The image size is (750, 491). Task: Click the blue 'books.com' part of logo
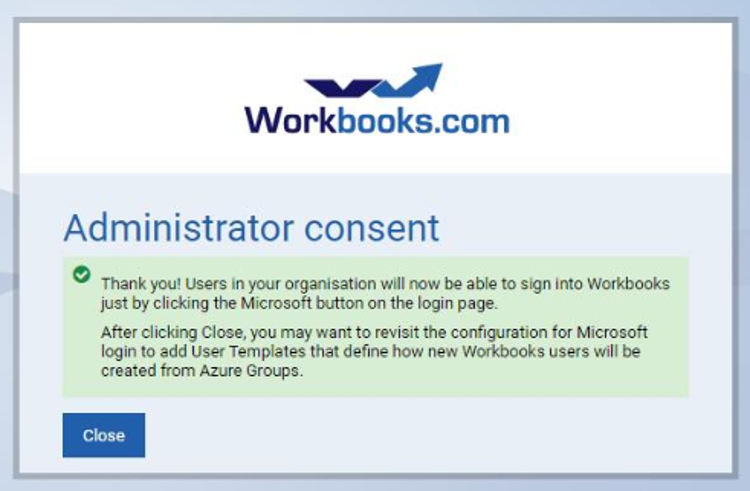point(423,120)
